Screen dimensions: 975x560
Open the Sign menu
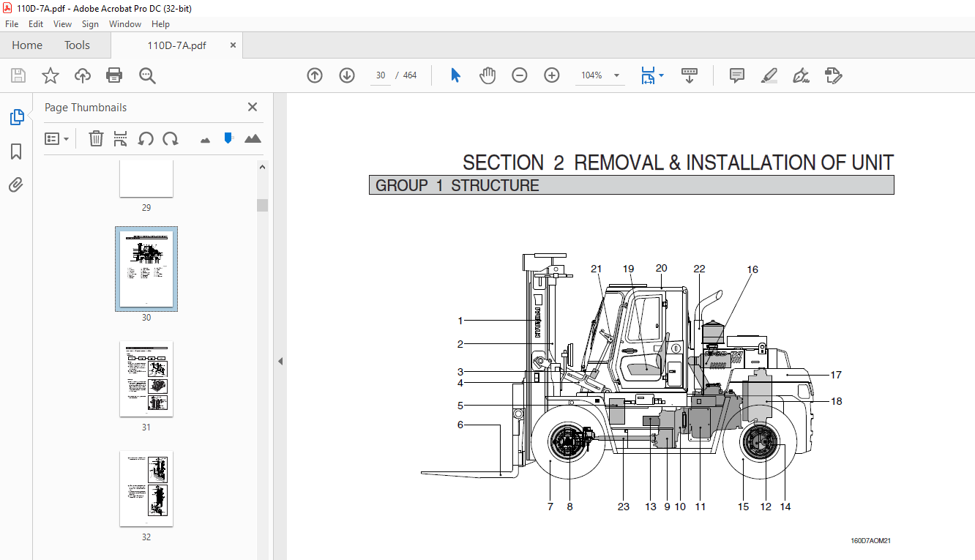(x=90, y=24)
